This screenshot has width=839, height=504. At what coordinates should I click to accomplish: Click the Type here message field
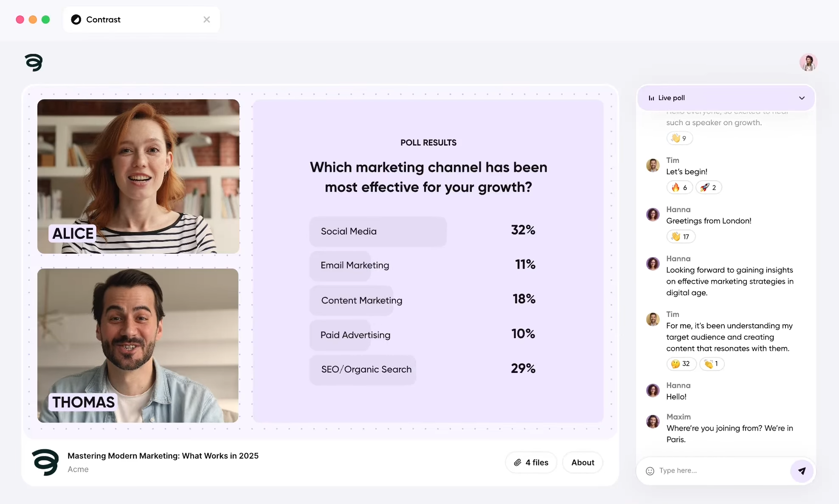point(722,470)
